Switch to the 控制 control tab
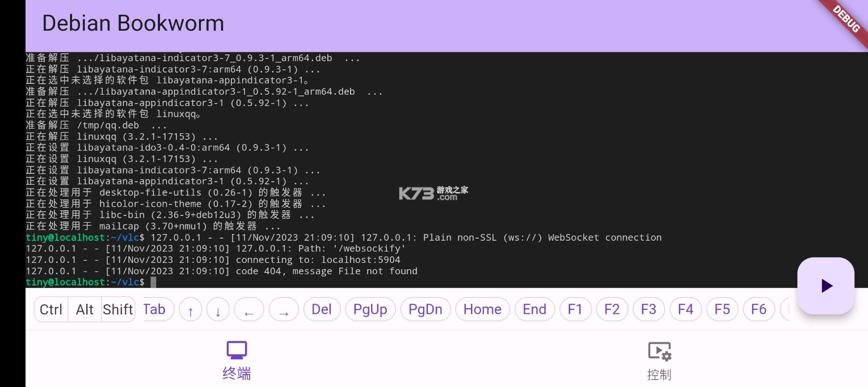Image resolution: width=868 pixels, height=387 pixels. (659, 359)
